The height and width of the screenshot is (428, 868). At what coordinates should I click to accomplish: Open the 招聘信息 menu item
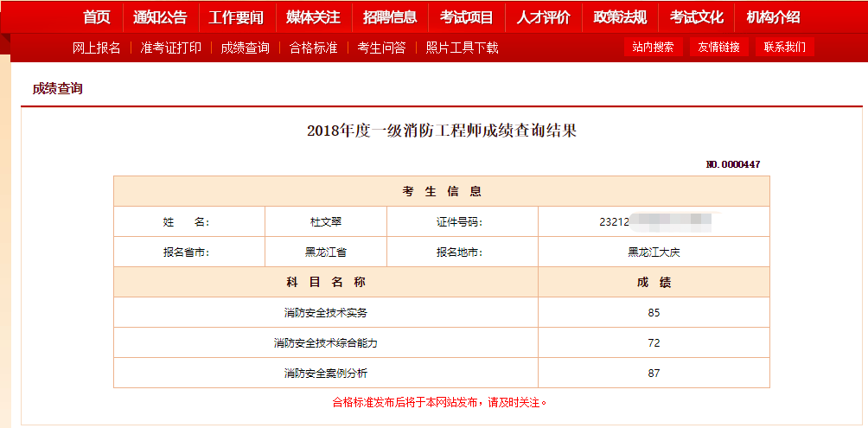click(390, 17)
